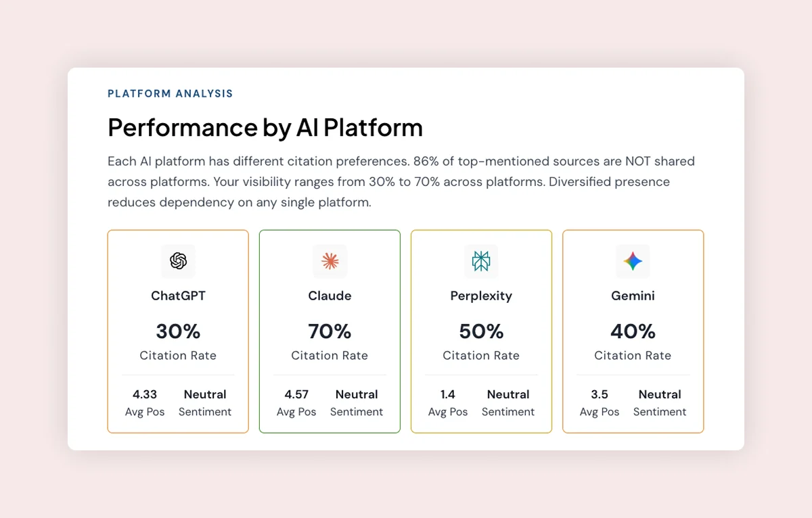The width and height of the screenshot is (812, 518).
Task: Toggle the Neutral Sentiment indicator on Perplexity
Action: click(508, 402)
